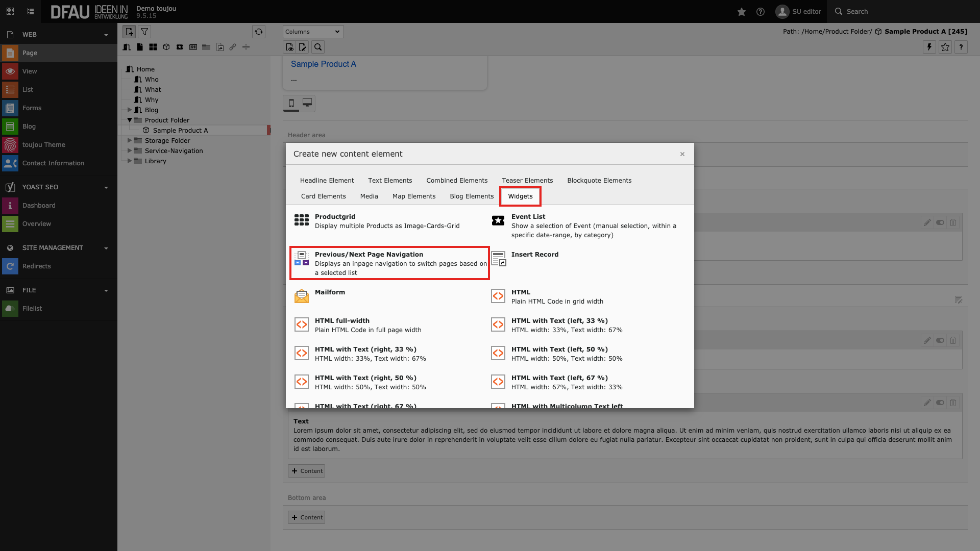Switch to mobile preview view

pyautogui.click(x=291, y=103)
